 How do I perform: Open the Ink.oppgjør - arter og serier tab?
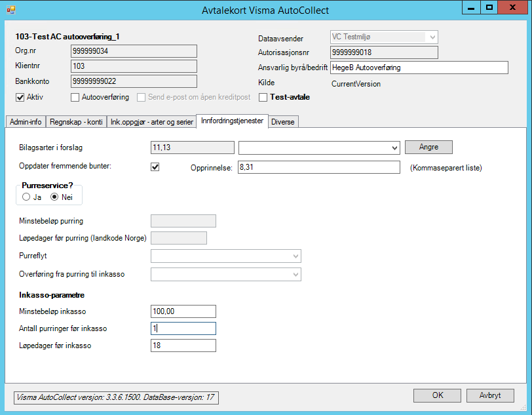point(151,122)
